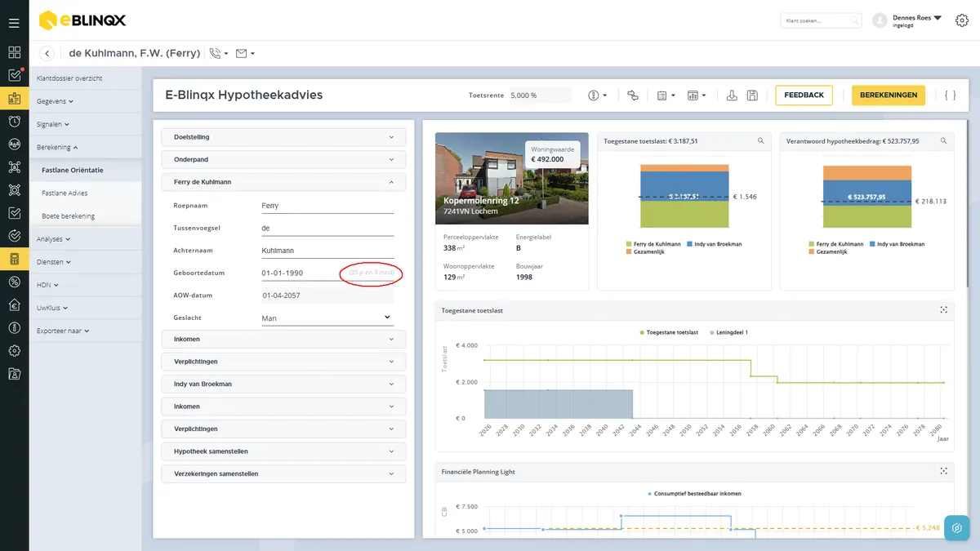Open the house with euro icon
This screenshot has width=980, height=551.
click(x=14, y=305)
